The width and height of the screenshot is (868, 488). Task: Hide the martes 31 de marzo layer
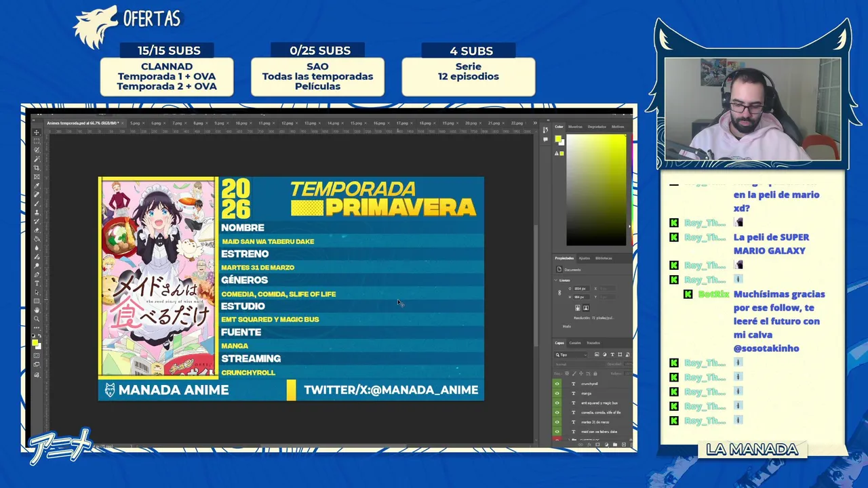pyautogui.click(x=557, y=422)
